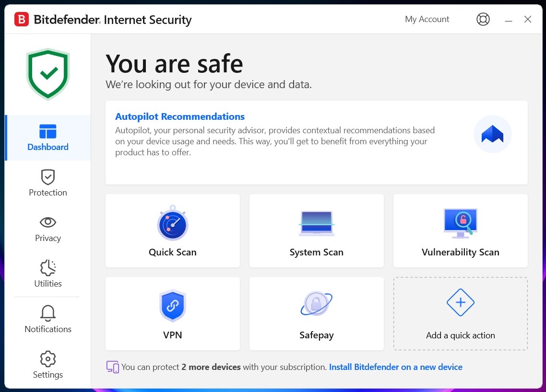Open Autopilot Recommendations heading
Screen dimensions: 546x392
(179, 116)
